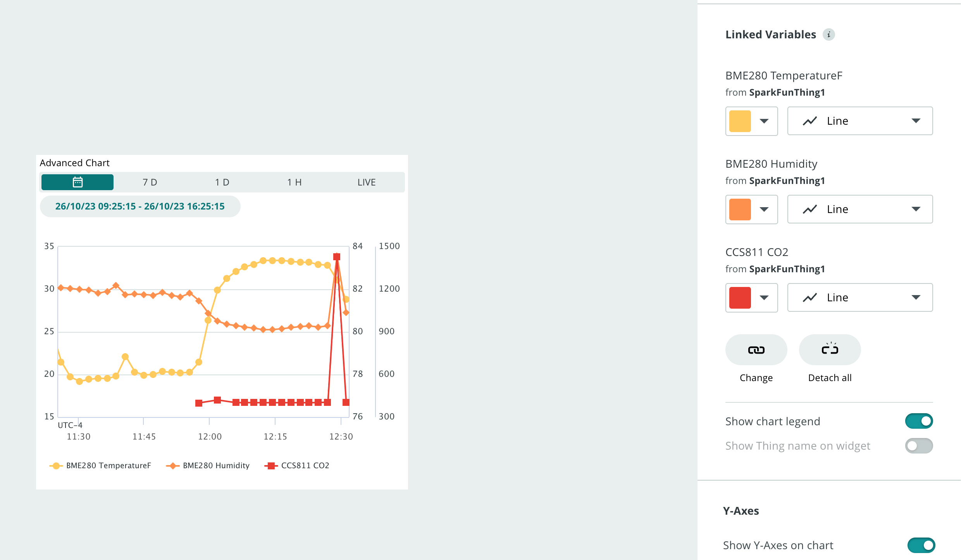Click the date range 26/10/23 chip

point(140,206)
